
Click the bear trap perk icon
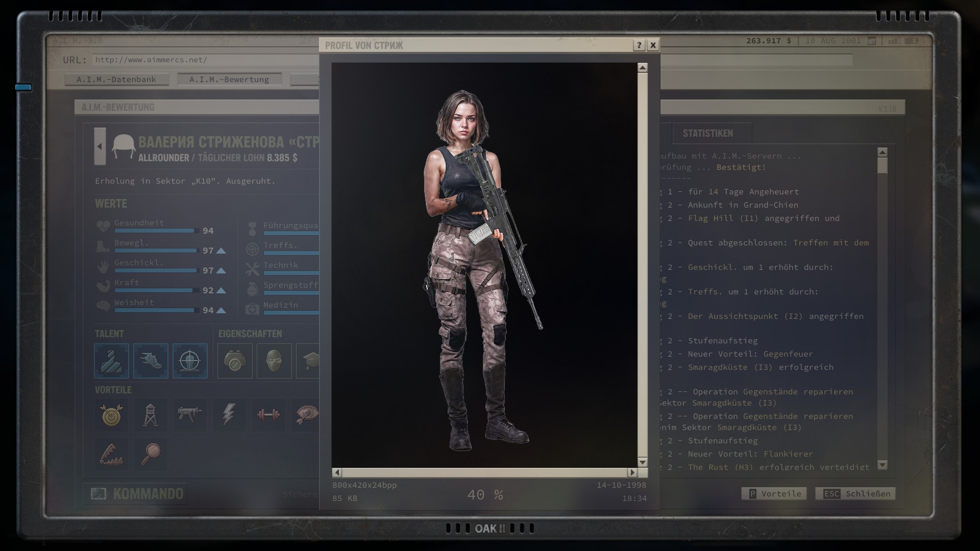pyautogui.click(x=111, y=454)
